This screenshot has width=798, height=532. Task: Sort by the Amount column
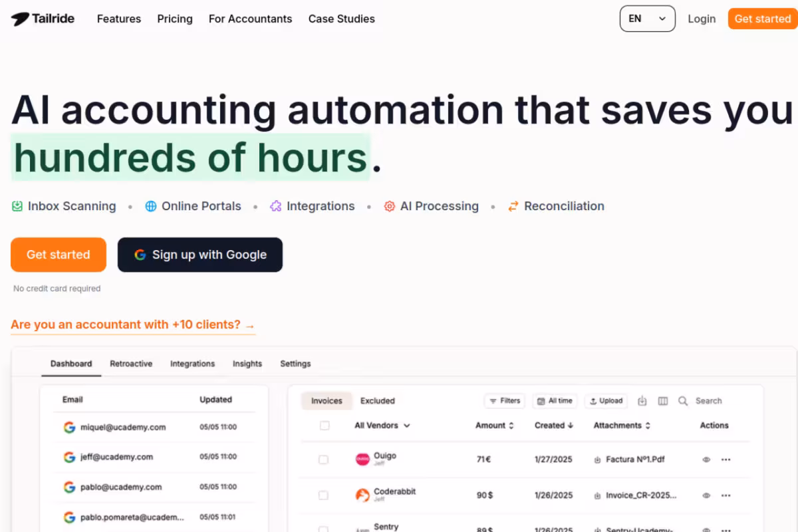(x=495, y=426)
